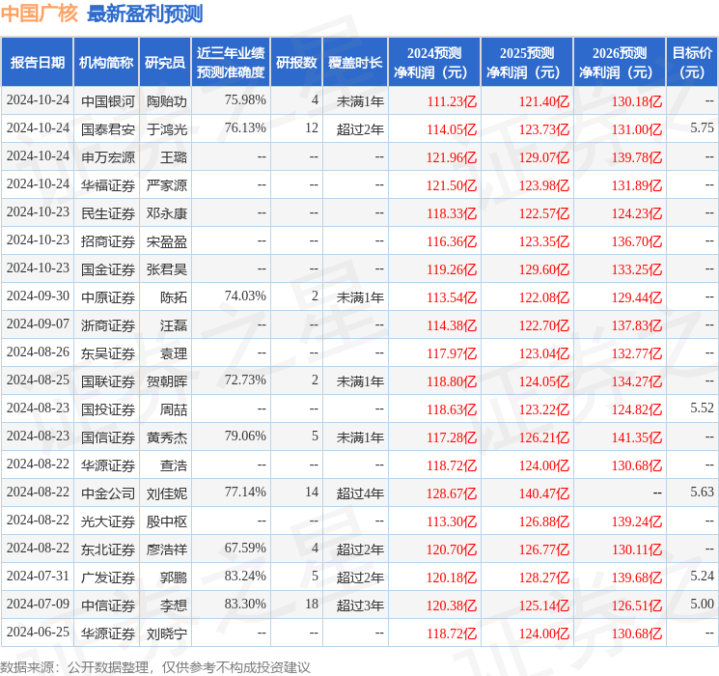The image size is (719, 676).
Task: Click the 75.98% accuracy value
Action: tap(245, 100)
